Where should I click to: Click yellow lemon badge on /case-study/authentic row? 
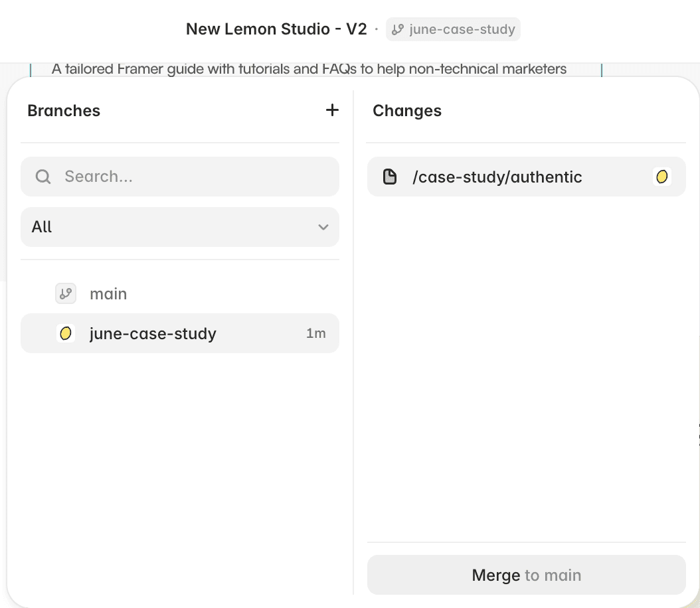[661, 177]
